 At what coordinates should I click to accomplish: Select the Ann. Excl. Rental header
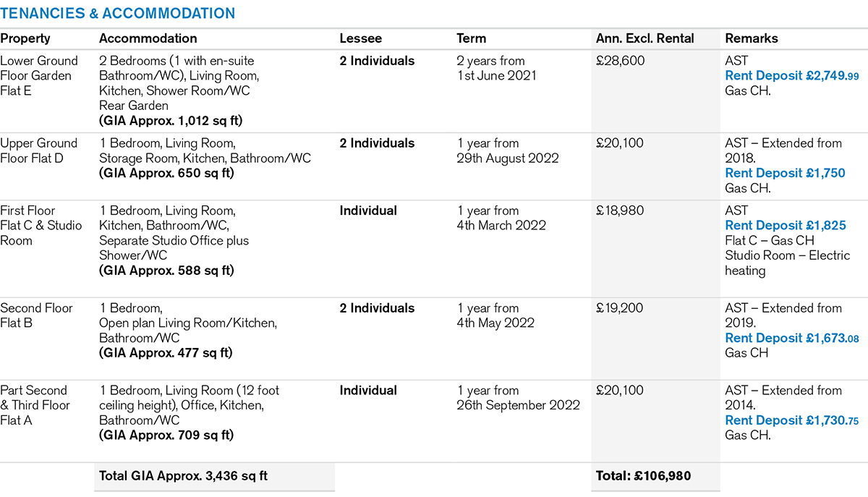coord(644,39)
